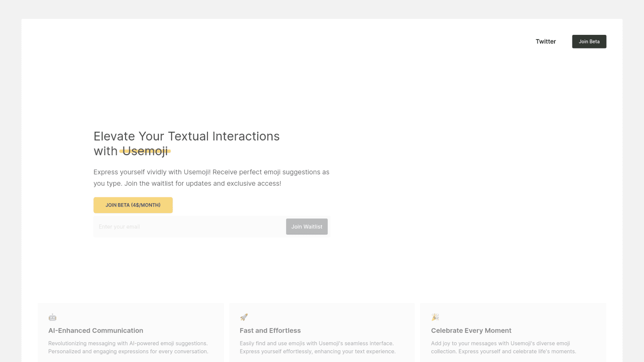Screen dimensions: 644x362
Task: Select the AI-Enhanced Communication heading
Action: 96,330
